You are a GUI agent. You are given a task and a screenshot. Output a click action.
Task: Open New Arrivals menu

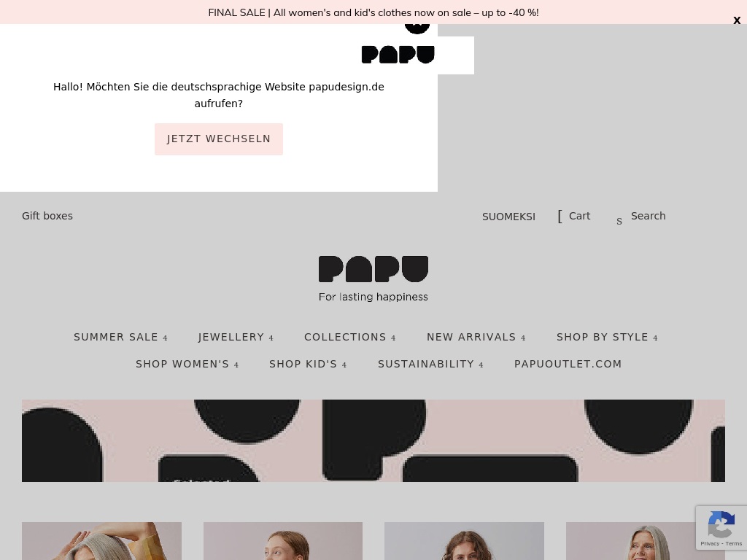(476, 337)
